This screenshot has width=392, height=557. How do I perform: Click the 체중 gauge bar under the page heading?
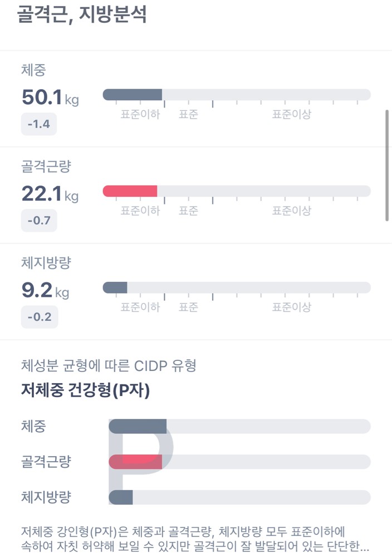point(237,95)
